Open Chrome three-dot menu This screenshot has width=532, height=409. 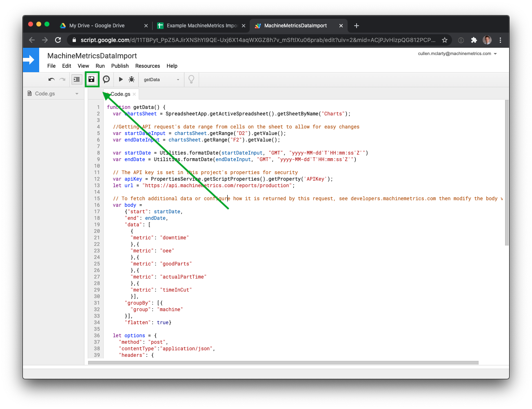(x=500, y=40)
